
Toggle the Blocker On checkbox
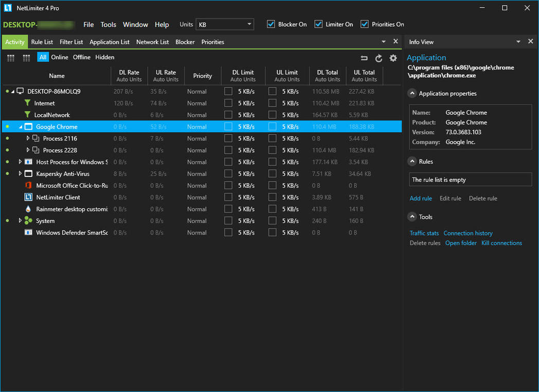click(271, 24)
